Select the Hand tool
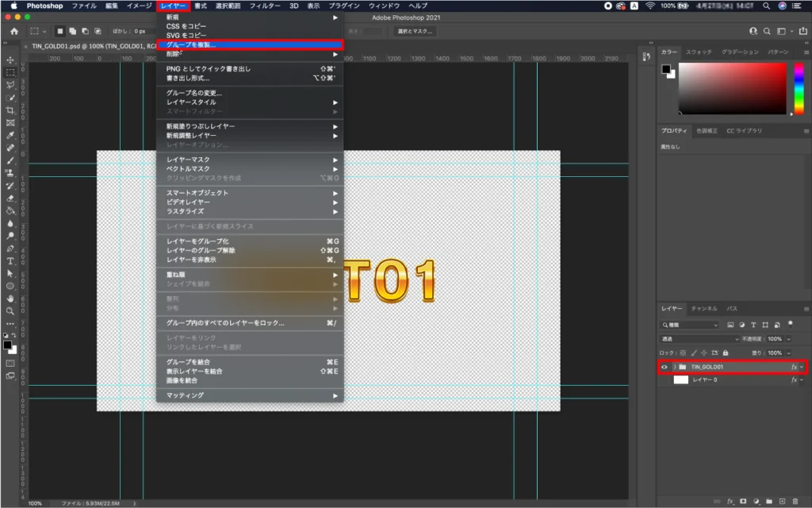Viewport: 812px width, 508px height. [10, 298]
